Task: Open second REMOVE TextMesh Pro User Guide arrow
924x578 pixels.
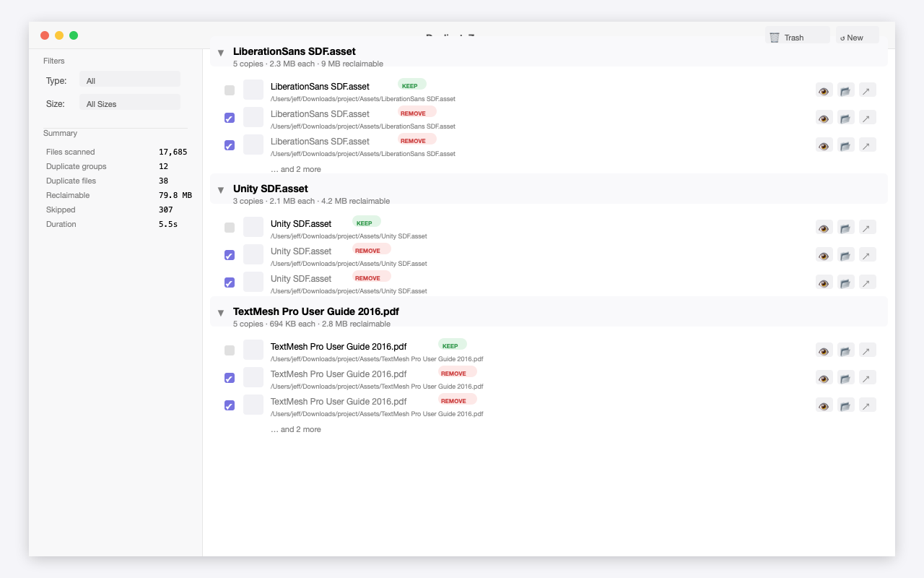Action: coord(868,405)
